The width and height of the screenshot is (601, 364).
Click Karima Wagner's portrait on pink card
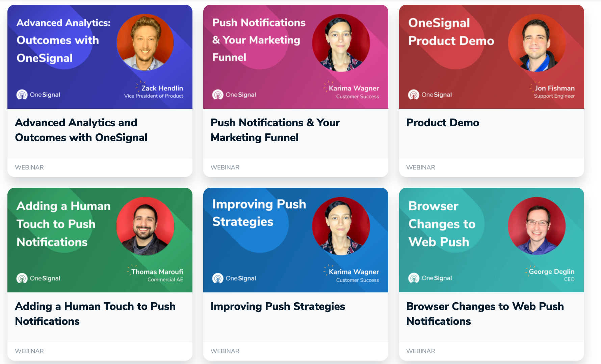point(341,43)
